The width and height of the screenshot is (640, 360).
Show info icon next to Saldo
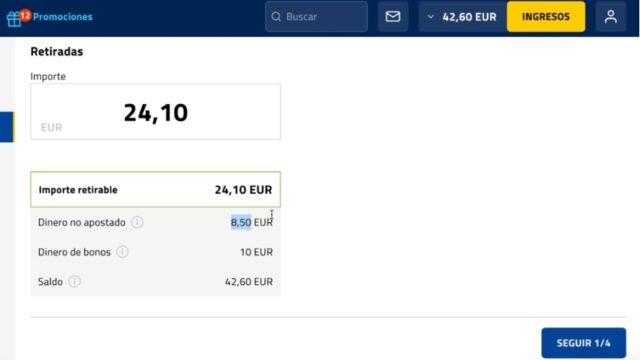coord(74,281)
